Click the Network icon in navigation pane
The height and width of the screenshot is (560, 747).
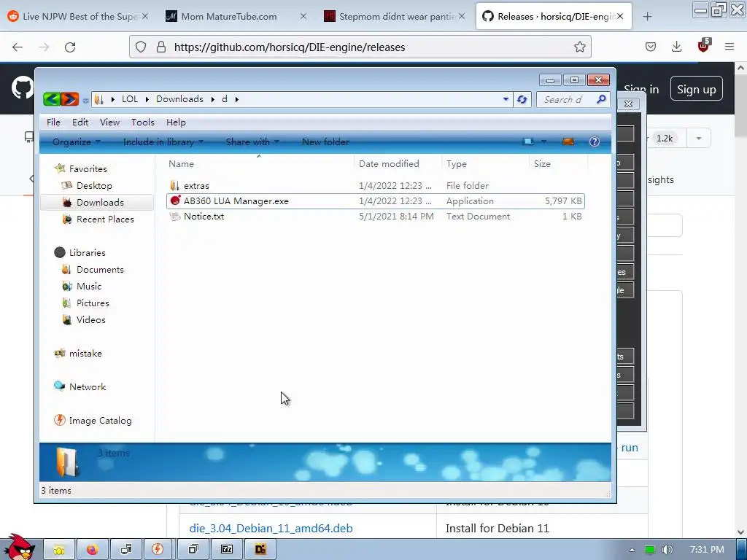coord(60,386)
